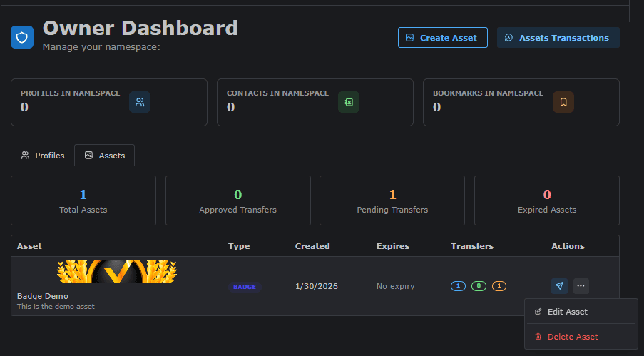
Task: Click the blue transfers count badge
Action: (458, 285)
